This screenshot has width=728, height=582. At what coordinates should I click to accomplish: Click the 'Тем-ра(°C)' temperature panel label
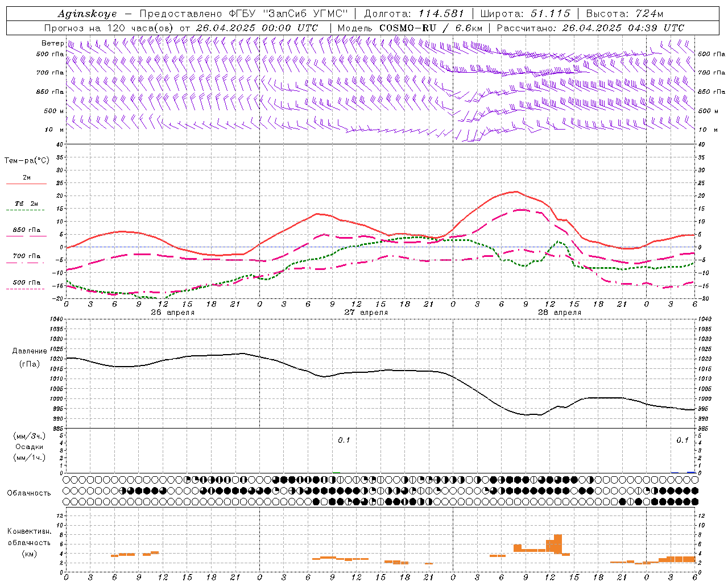coord(27,161)
